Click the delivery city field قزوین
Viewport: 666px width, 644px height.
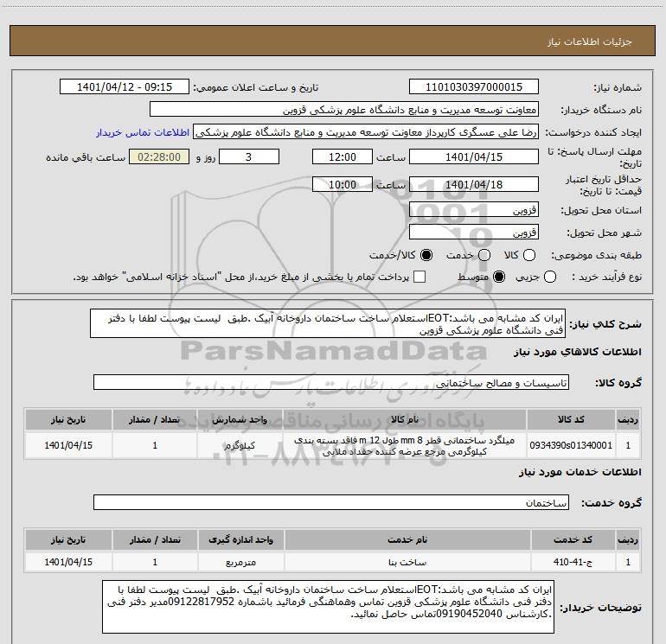[x=474, y=233]
